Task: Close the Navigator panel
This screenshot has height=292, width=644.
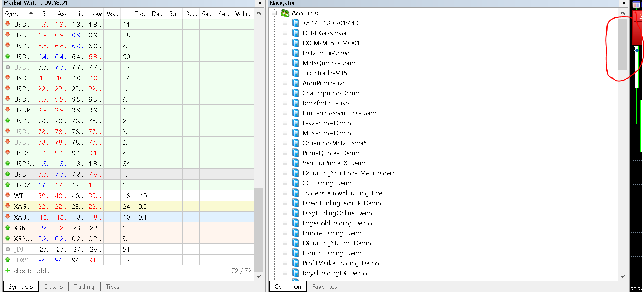Action: (624, 3)
